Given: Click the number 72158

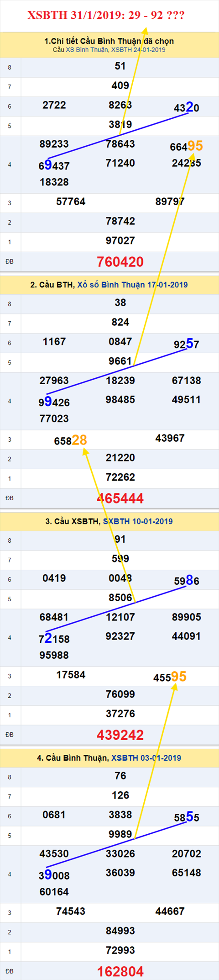Looking at the screenshot, I should (54, 639).
